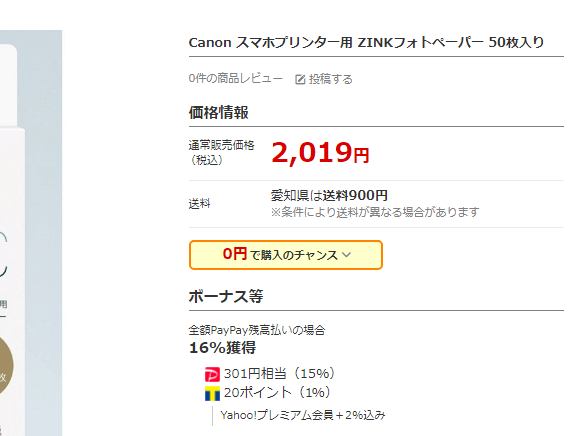Click the ボーナス等 section heading

226,296
